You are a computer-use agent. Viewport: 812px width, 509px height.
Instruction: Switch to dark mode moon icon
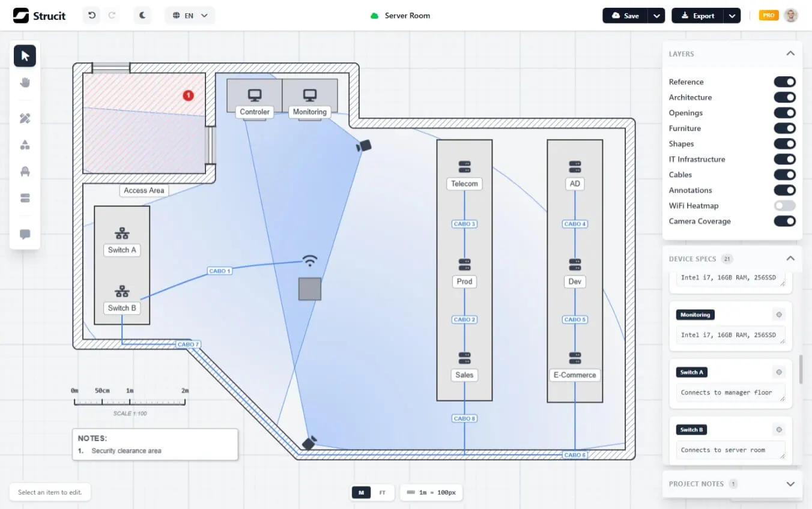(x=142, y=16)
